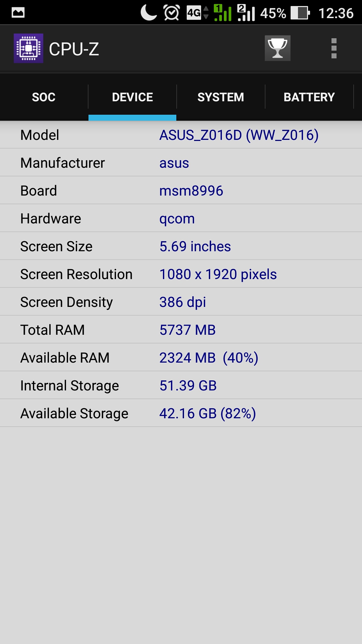The width and height of the screenshot is (362, 644).
Task: Open the three-dot overflow menu
Action: click(334, 48)
